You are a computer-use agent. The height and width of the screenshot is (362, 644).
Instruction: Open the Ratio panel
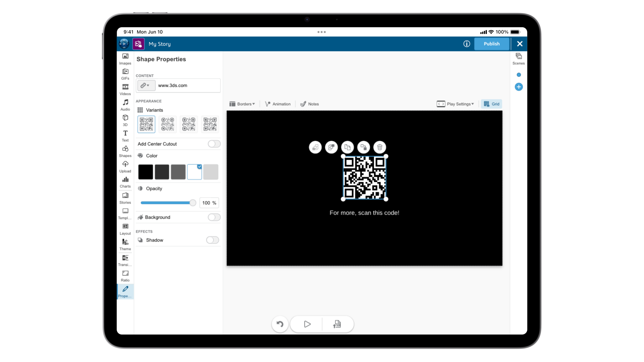[x=125, y=276]
